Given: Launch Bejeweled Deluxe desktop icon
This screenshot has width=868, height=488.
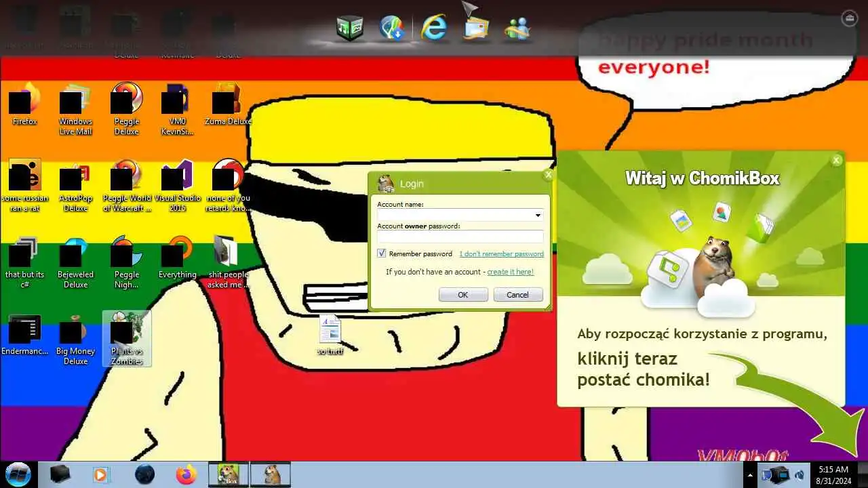Looking at the screenshot, I should coord(75,262).
